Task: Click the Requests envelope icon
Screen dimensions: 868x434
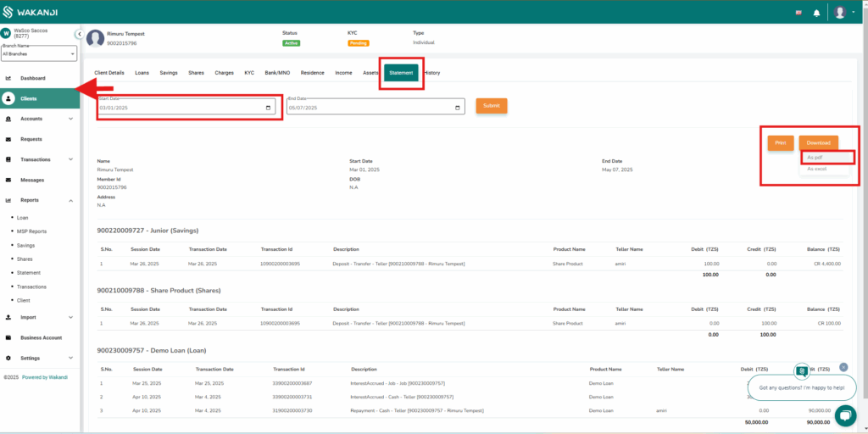Action: (8, 140)
